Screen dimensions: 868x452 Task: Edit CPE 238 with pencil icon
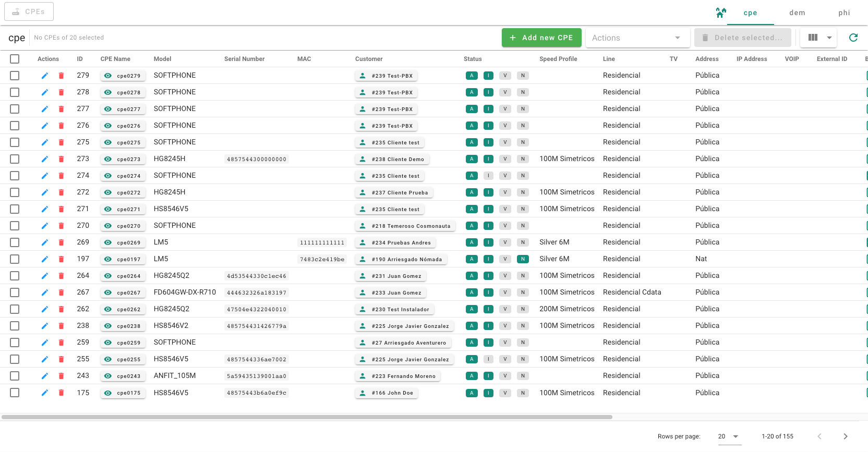[45, 326]
